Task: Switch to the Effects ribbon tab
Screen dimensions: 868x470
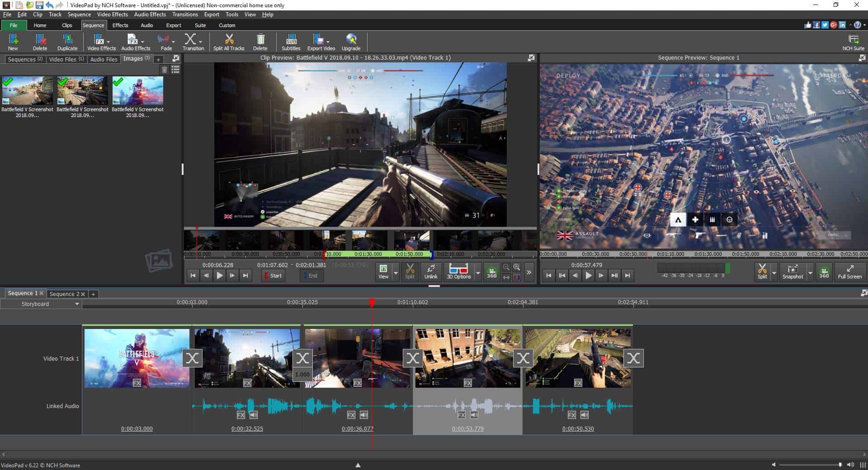Action: coord(120,25)
